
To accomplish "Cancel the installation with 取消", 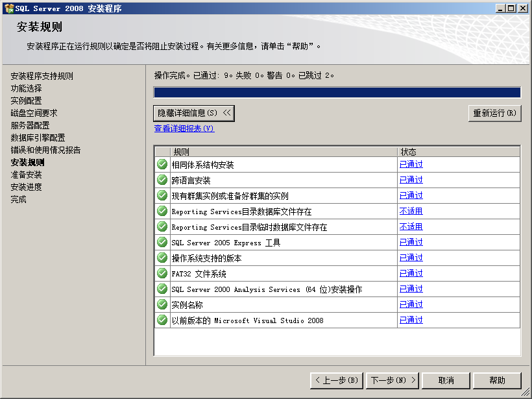I will click(x=446, y=380).
